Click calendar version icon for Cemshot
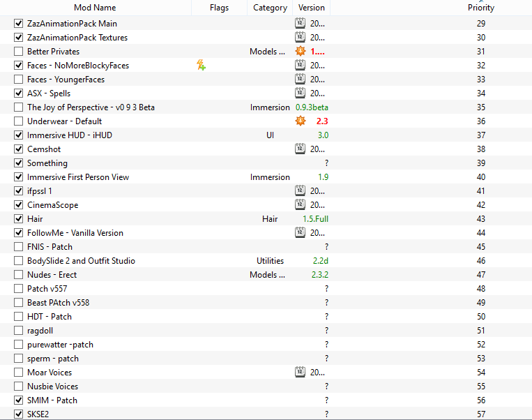 click(x=300, y=149)
